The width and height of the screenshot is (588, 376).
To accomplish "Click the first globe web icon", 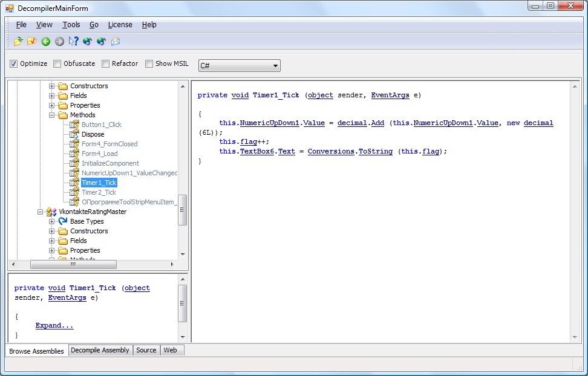I will (x=87, y=41).
